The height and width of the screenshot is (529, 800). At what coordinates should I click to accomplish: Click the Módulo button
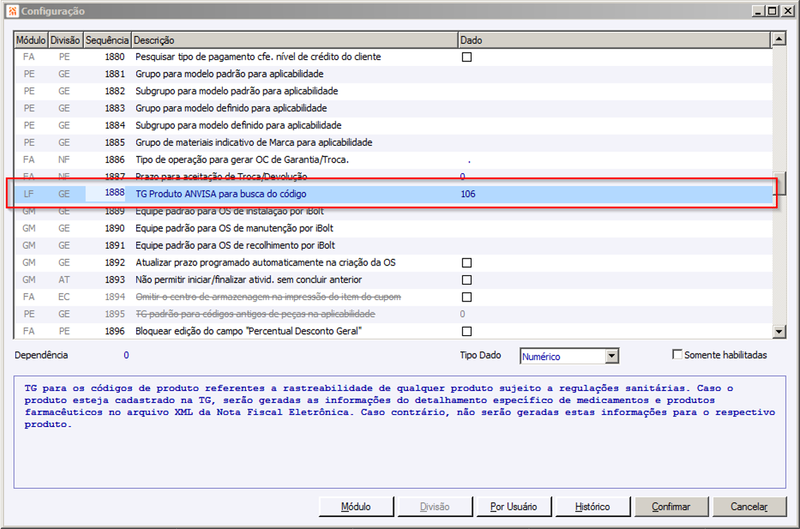356,507
